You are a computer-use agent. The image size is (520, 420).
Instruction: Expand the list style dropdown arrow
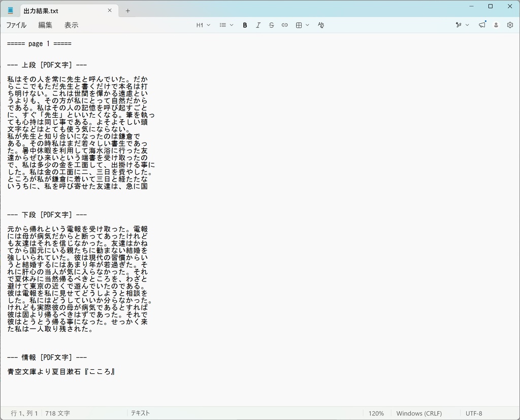click(232, 25)
